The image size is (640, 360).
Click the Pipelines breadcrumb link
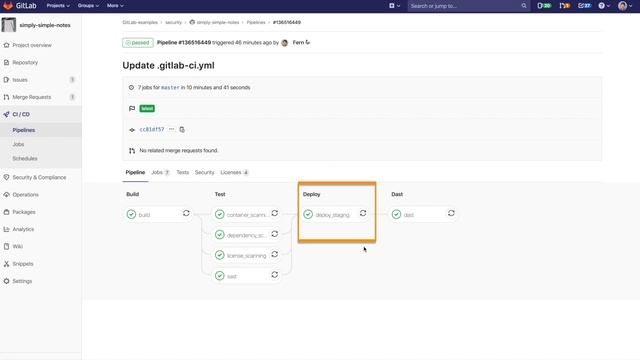(256, 22)
